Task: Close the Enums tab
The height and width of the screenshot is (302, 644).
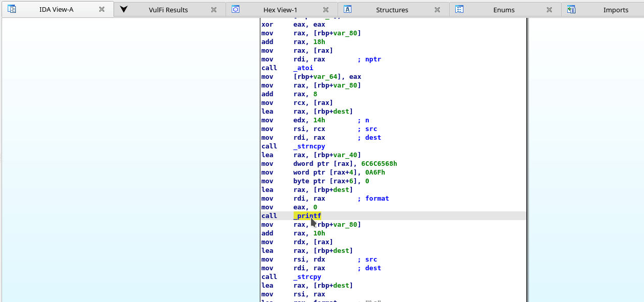Action: 549,10
